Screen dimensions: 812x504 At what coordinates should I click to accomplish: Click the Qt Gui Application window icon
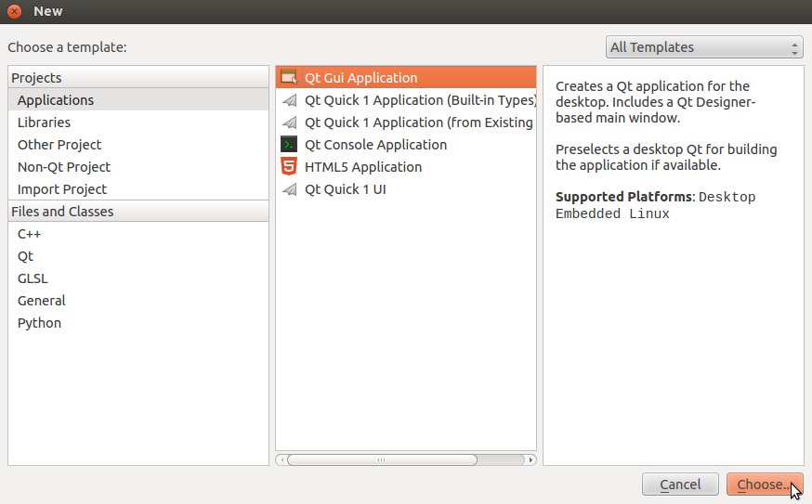coord(289,77)
